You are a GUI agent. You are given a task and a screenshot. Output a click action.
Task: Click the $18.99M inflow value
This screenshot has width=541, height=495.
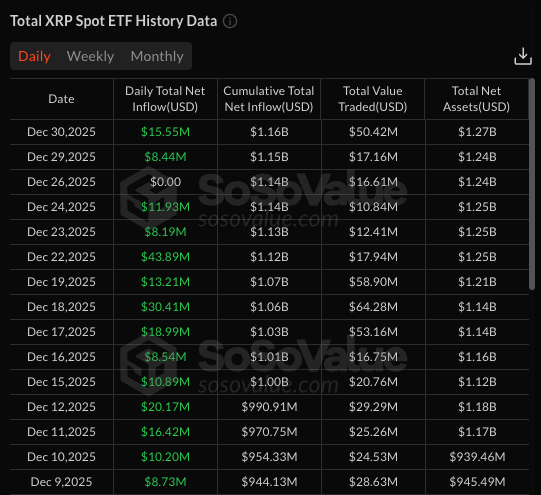[165, 332]
